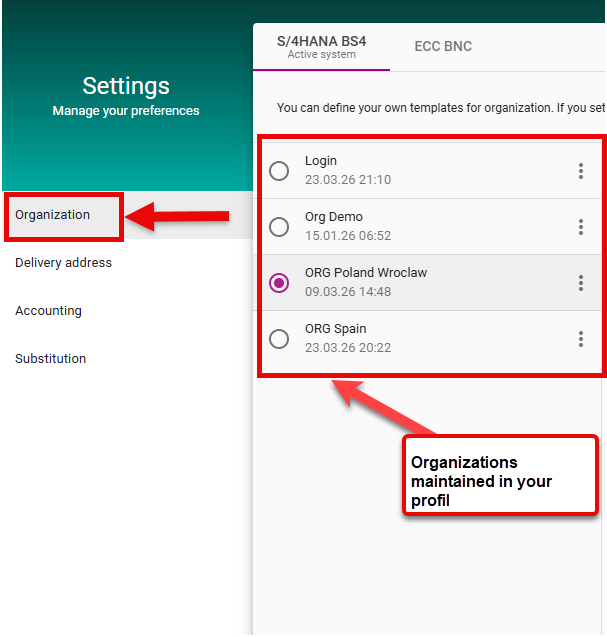
Task: Click the Org Demo template name
Action: click(334, 217)
